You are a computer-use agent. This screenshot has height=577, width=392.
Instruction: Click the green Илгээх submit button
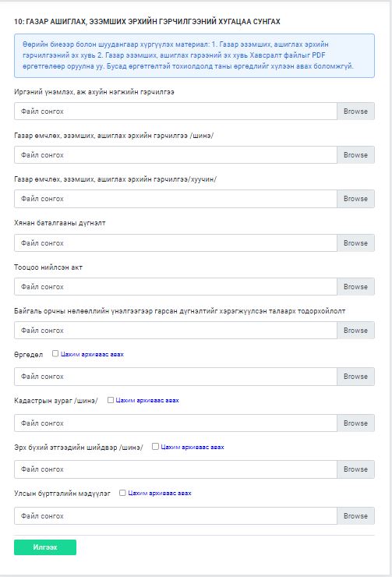pos(45,547)
